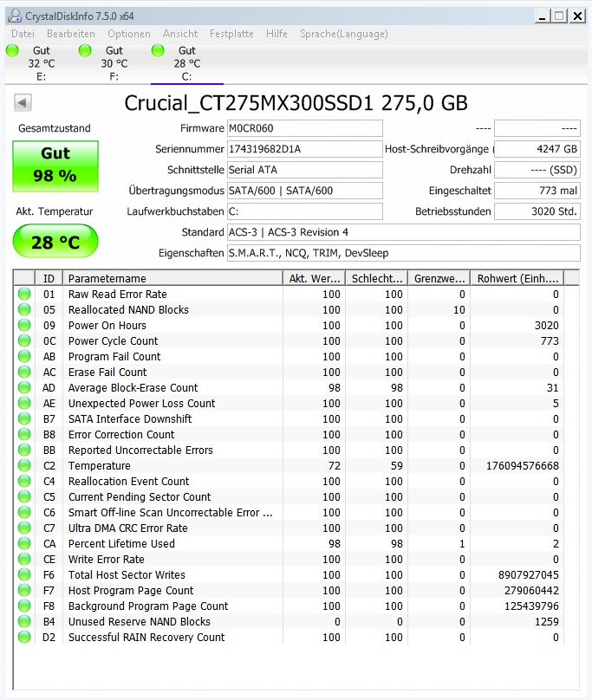The image size is (592, 700).
Task: Click green status icon of Erase Fail Count
Action: (24, 372)
